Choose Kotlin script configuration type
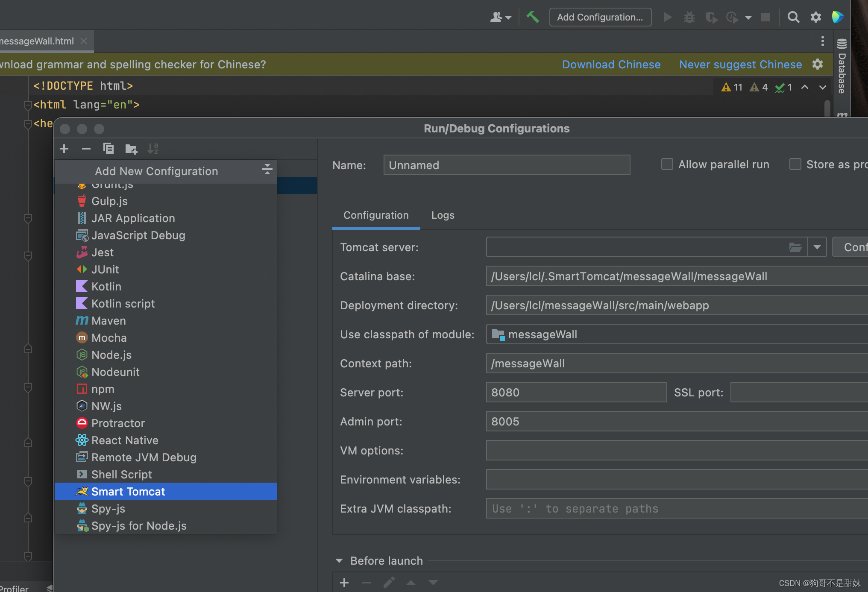The height and width of the screenshot is (592, 868). pos(166,304)
